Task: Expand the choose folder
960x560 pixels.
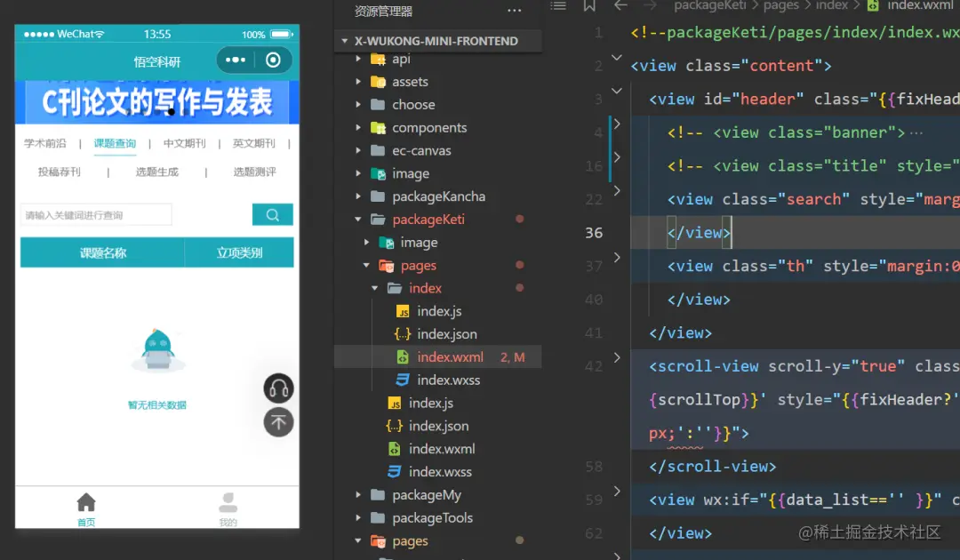Action: [x=358, y=105]
